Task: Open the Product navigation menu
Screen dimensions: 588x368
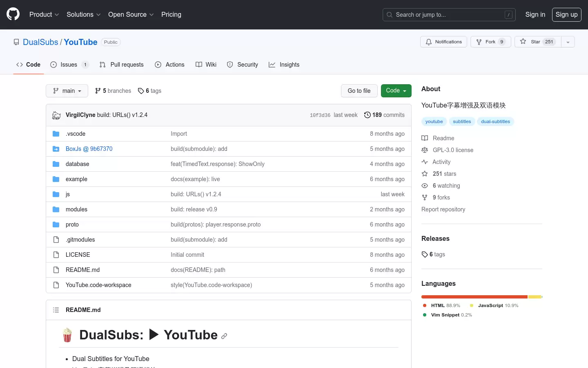Action: pyautogui.click(x=44, y=14)
